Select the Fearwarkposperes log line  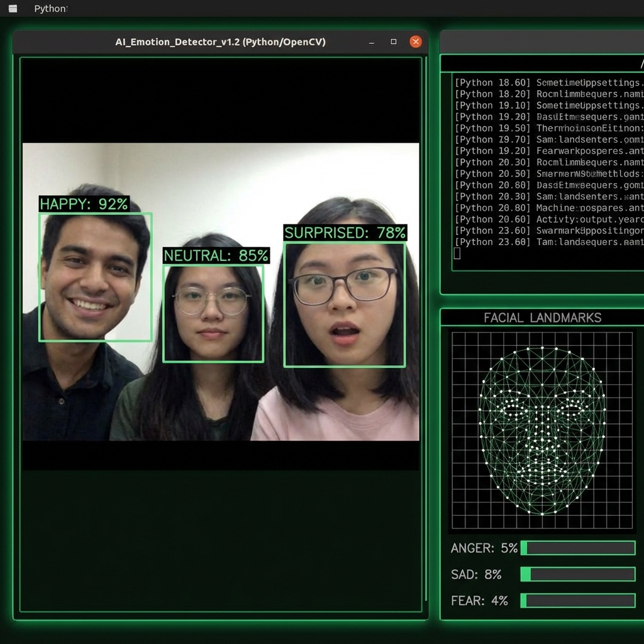(549, 151)
